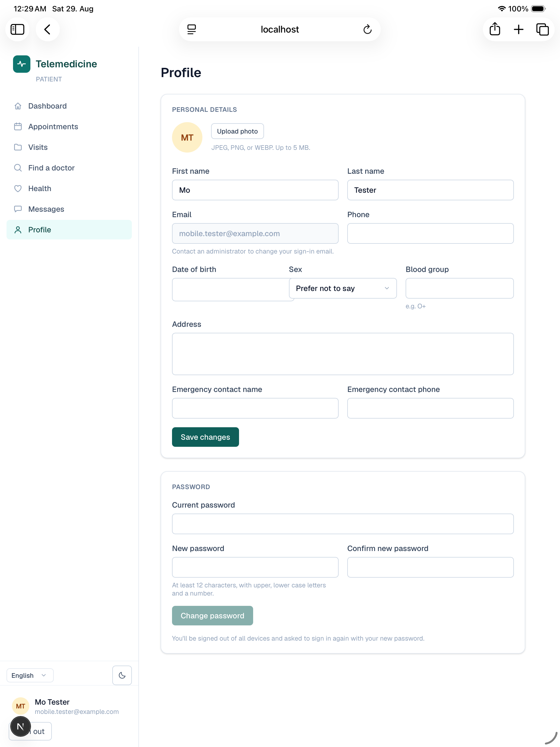Select Find a doctor in sidebar

click(69, 168)
